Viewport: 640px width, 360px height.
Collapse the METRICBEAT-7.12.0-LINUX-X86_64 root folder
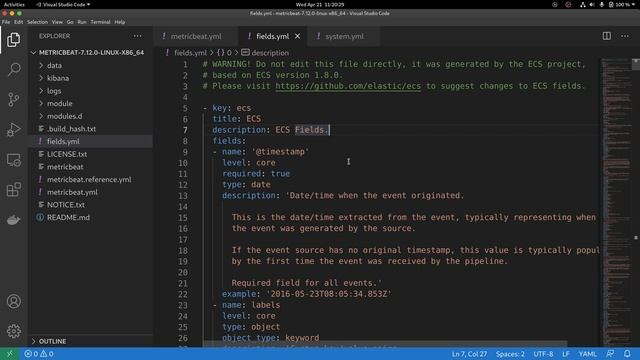91,53
